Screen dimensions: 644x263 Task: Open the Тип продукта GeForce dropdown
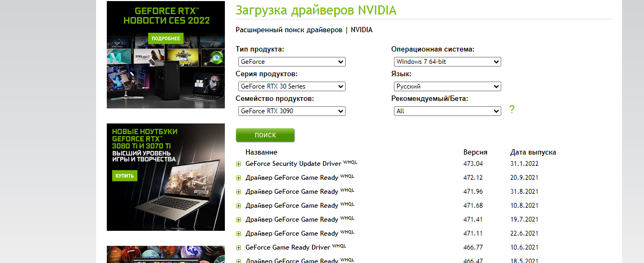pyautogui.click(x=291, y=62)
